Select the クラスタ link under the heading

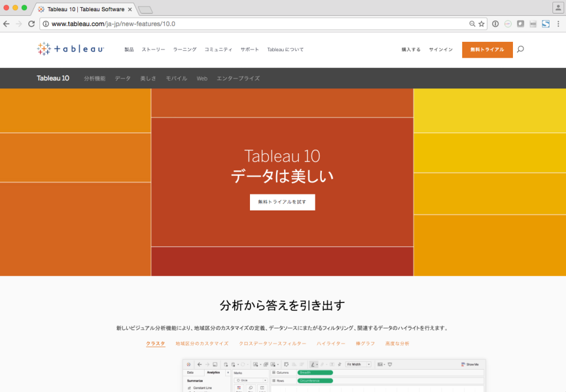(x=155, y=343)
